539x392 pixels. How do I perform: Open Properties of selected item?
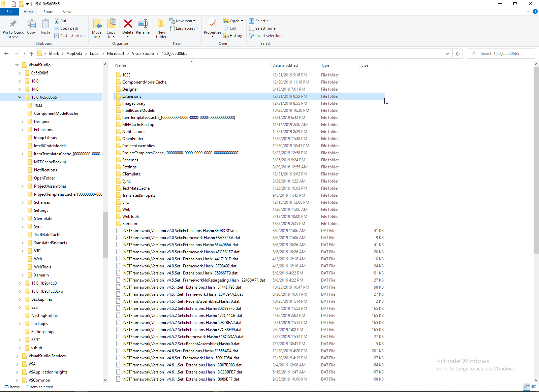tap(212, 28)
